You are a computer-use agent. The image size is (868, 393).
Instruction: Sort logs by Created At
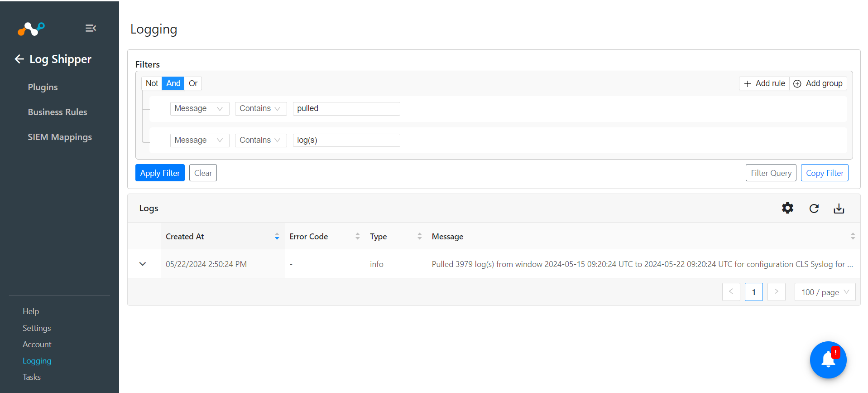(x=277, y=237)
